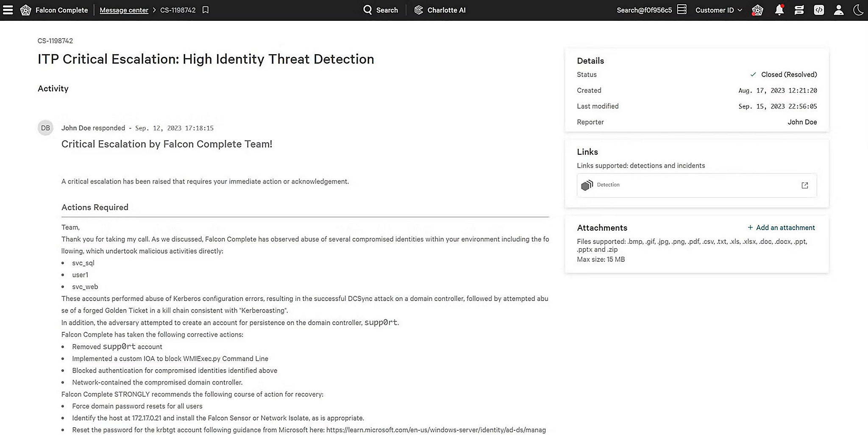Open the Microsoft krbtgt guidance link
The height and width of the screenshot is (435, 868).
click(x=436, y=430)
